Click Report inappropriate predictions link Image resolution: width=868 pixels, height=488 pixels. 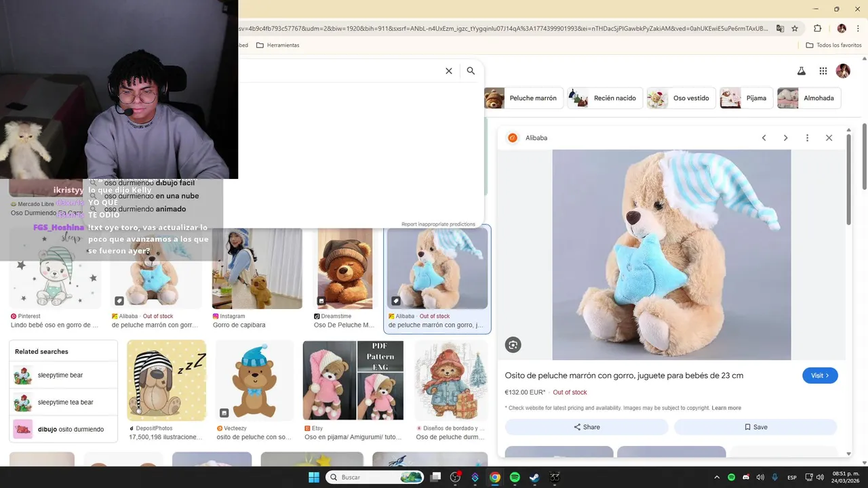438,224
